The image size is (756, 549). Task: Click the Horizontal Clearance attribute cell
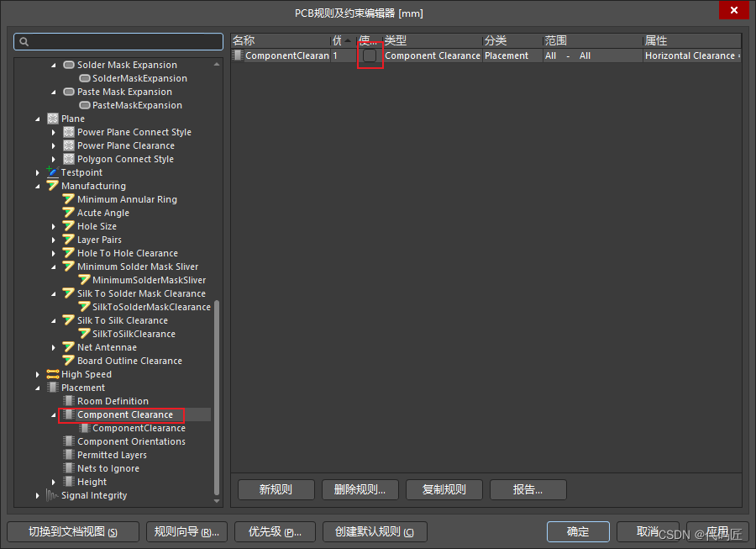point(692,55)
